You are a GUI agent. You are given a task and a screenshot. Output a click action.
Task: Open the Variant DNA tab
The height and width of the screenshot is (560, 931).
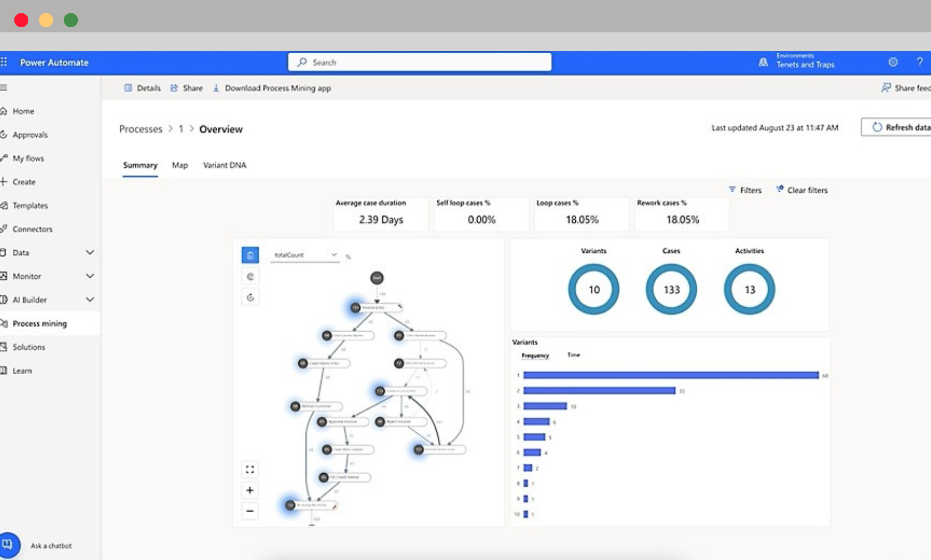(x=224, y=165)
